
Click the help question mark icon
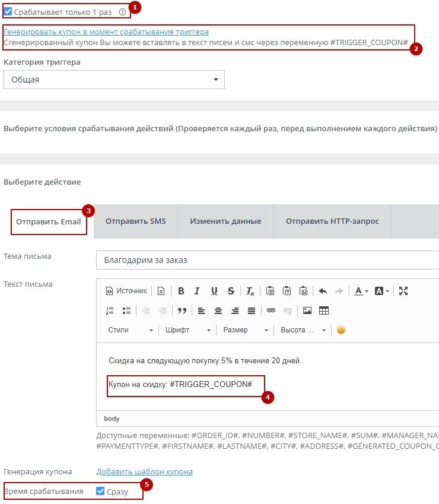coord(122,12)
